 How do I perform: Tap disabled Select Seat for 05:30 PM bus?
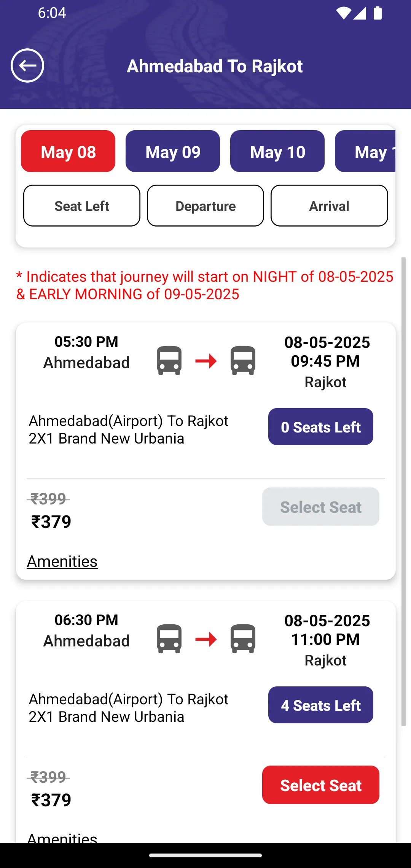[x=320, y=507]
